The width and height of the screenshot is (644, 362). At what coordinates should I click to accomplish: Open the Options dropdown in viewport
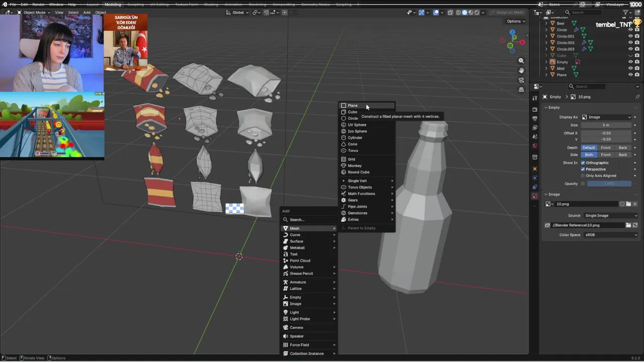tap(516, 21)
